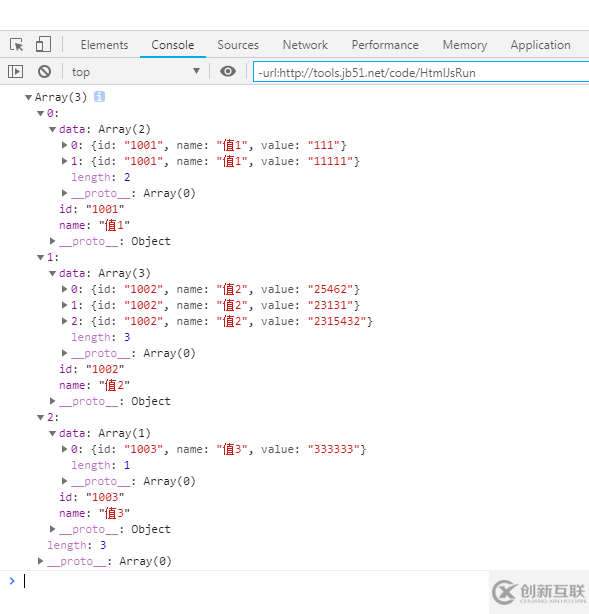This screenshot has height=614, width=589.
Task: Expand __proto__: Array(0) under data: Array(3)
Action: (65, 353)
